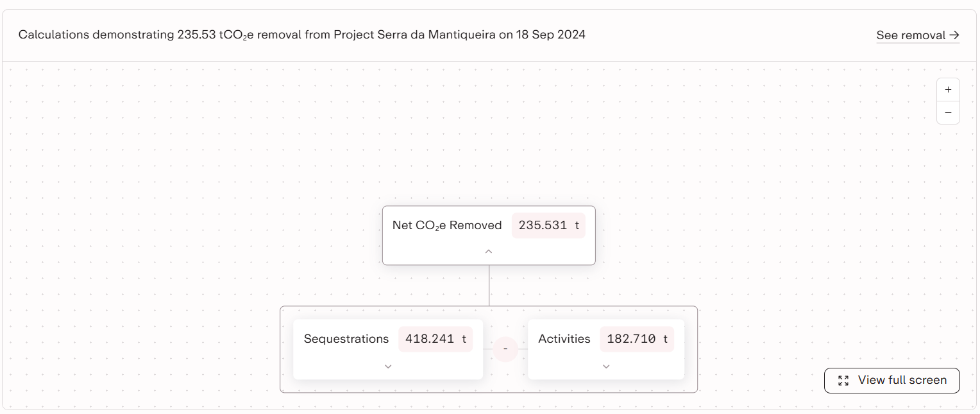Click the minus operator circle between the nodes
Image resolution: width=980 pixels, height=414 pixels.
(505, 349)
